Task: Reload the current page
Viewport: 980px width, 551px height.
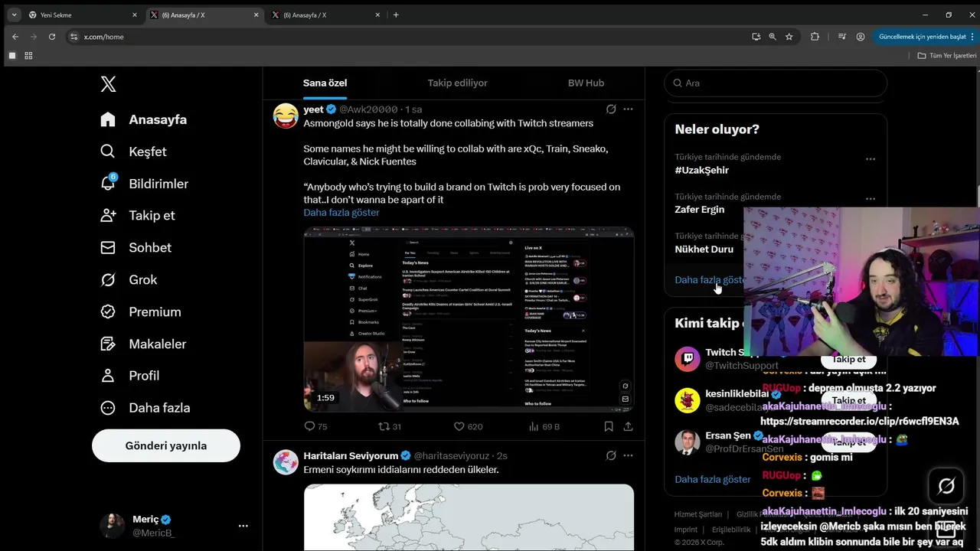Action: click(52, 36)
